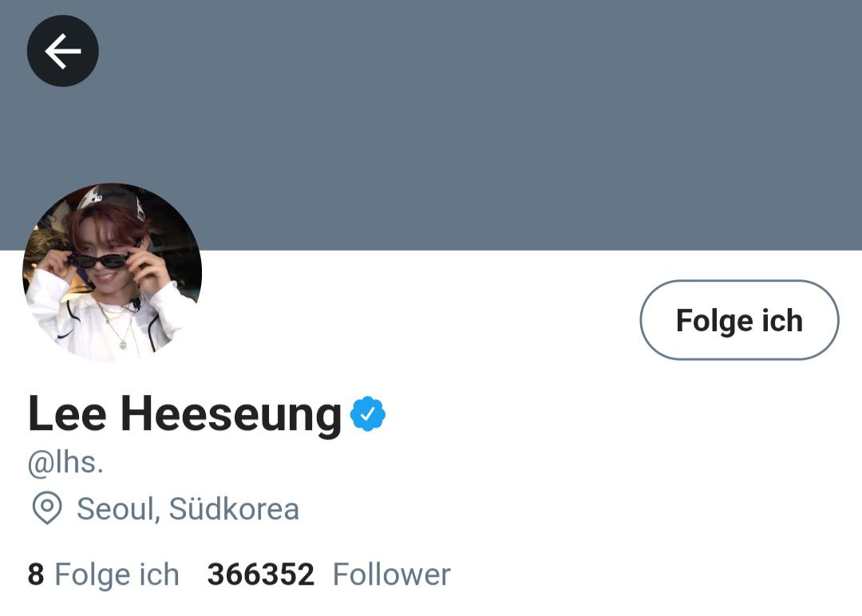Click the sunglasses in the avatar photo

(x=101, y=260)
